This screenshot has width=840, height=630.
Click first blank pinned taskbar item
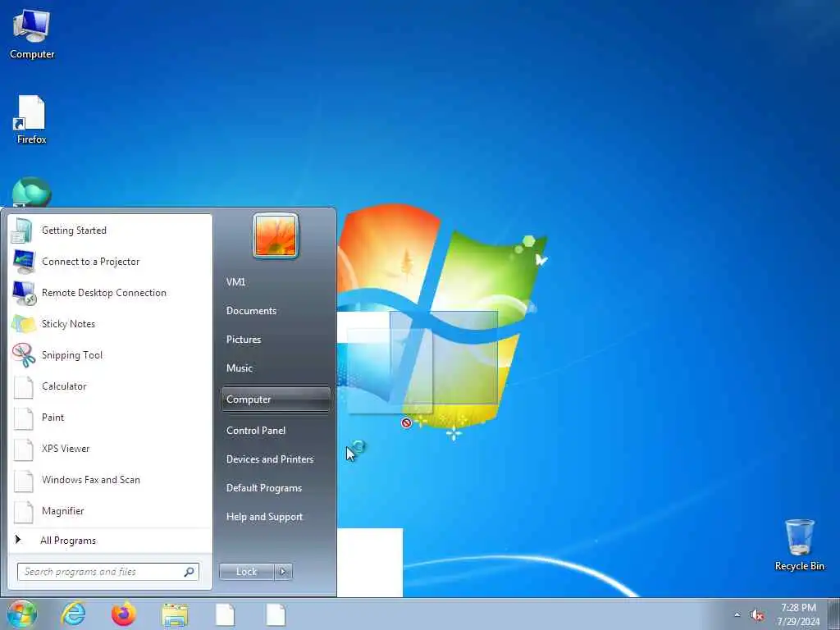coord(225,614)
